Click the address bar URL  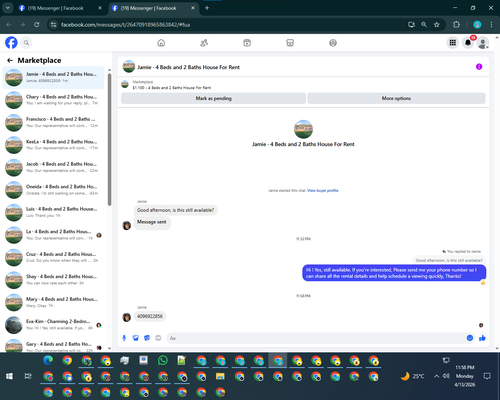coord(125,25)
